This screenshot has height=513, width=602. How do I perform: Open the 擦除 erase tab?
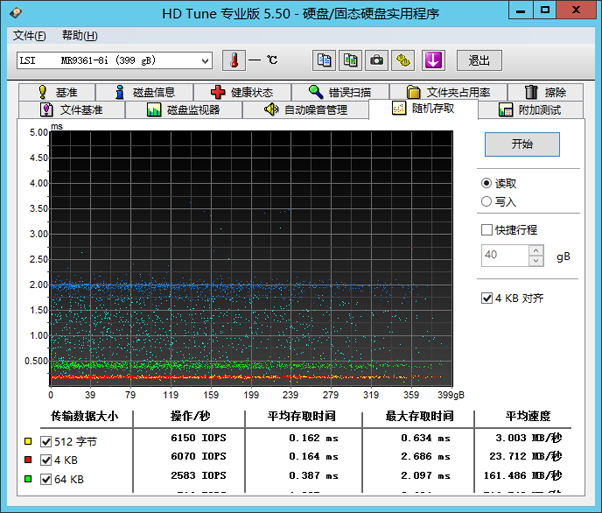[x=545, y=92]
